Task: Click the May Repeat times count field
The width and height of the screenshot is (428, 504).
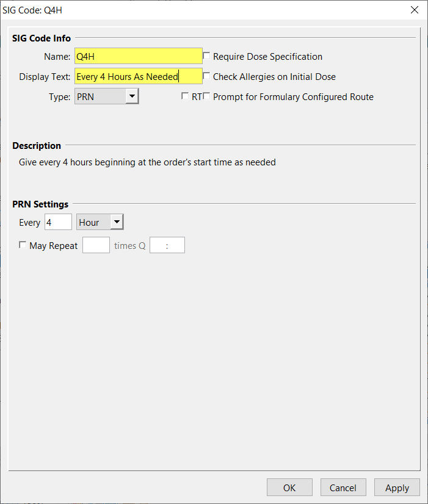Action: 96,245
